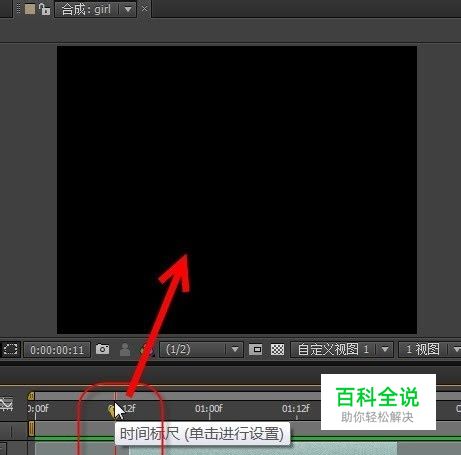Click inside the black composition viewer canvas
Viewport: 461px width, 455px height.
click(237, 190)
